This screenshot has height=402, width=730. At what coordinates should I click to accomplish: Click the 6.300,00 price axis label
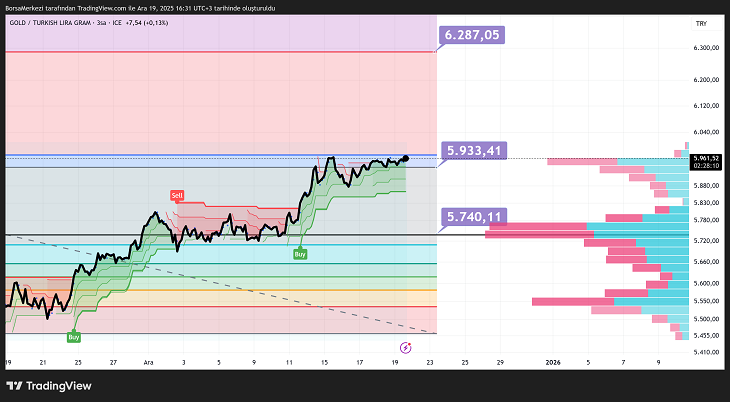[x=706, y=47]
